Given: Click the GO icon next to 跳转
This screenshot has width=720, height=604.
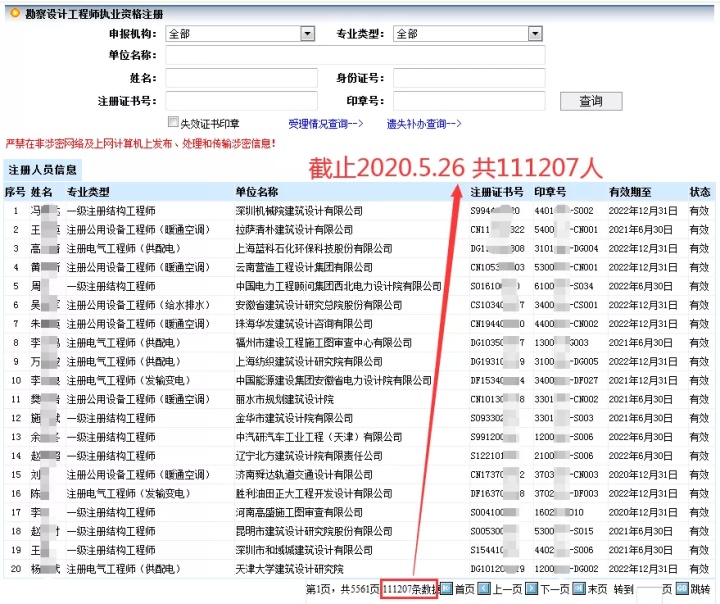Looking at the screenshot, I should click(x=682, y=588).
